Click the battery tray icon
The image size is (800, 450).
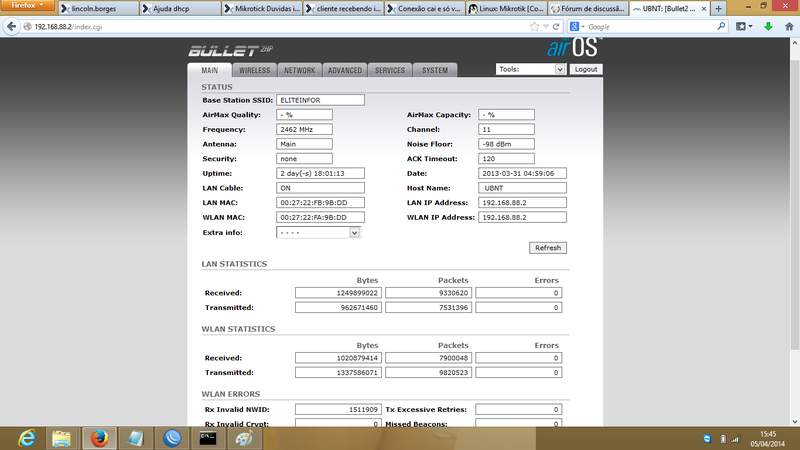pyautogui.click(x=723, y=439)
